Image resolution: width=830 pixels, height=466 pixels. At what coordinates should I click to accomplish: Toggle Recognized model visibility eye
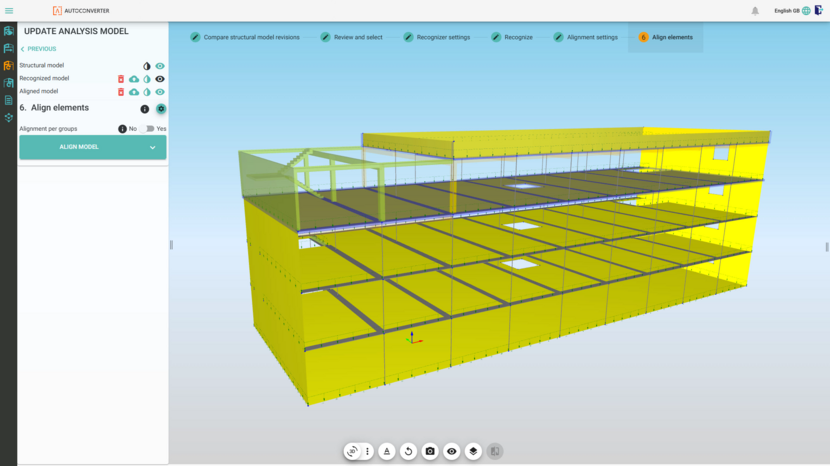pyautogui.click(x=160, y=79)
